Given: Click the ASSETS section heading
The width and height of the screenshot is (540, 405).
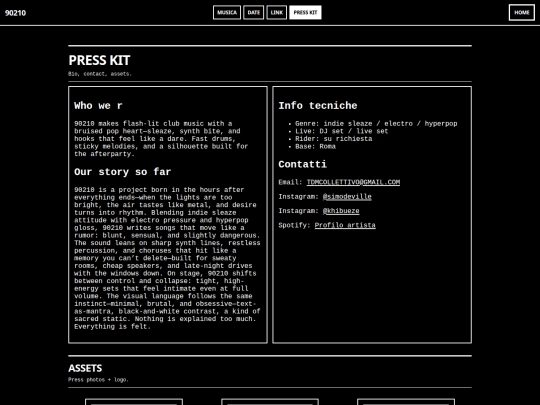Looking at the screenshot, I should (x=85, y=368).
